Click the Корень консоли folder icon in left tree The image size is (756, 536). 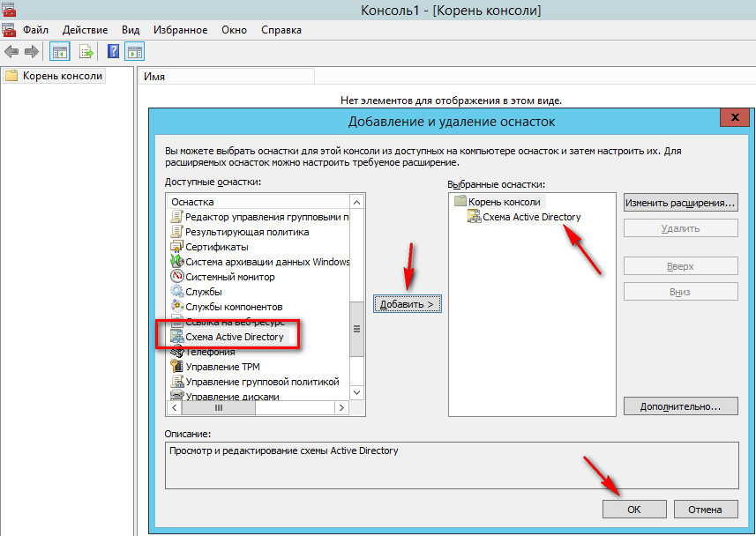(11, 76)
